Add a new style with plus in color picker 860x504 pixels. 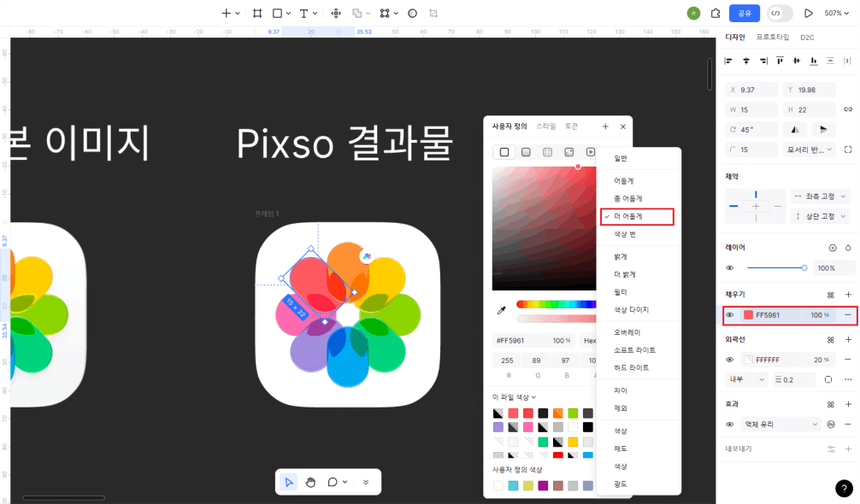(605, 126)
